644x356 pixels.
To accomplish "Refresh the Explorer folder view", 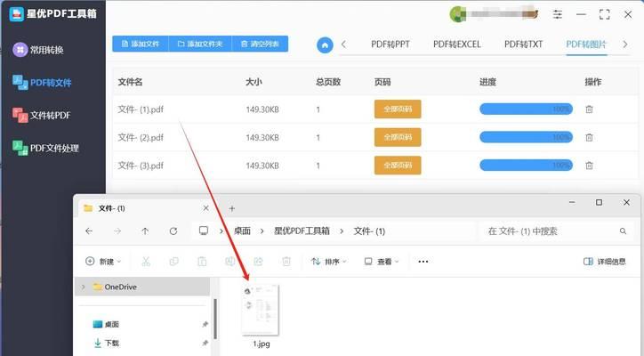I will click(x=173, y=231).
